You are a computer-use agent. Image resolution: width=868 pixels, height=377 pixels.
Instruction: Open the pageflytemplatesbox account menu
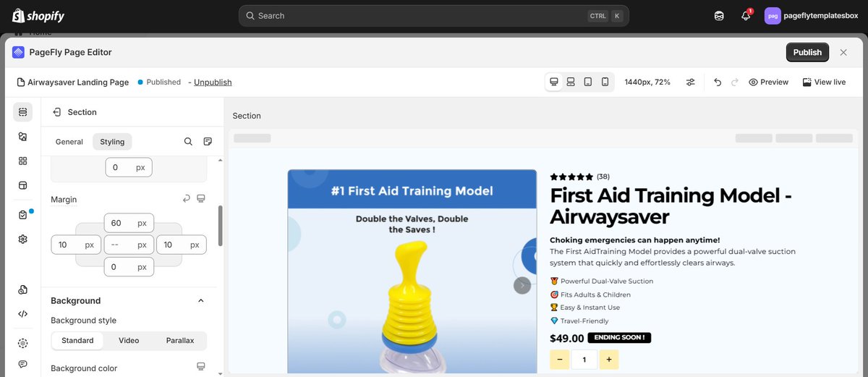coord(812,15)
